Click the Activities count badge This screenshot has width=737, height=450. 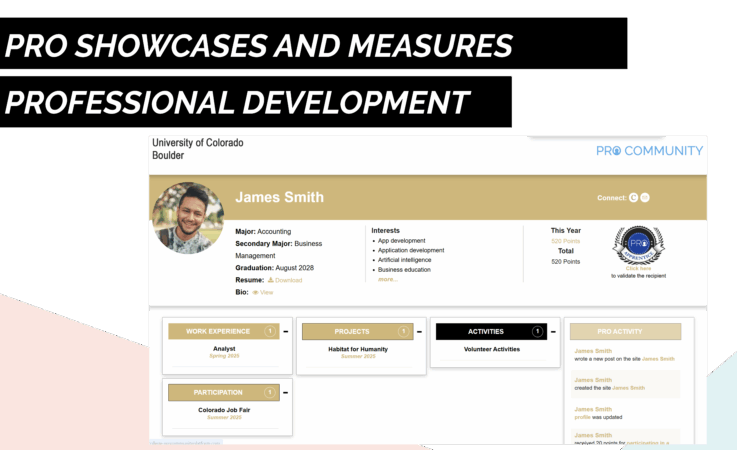point(537,331)
